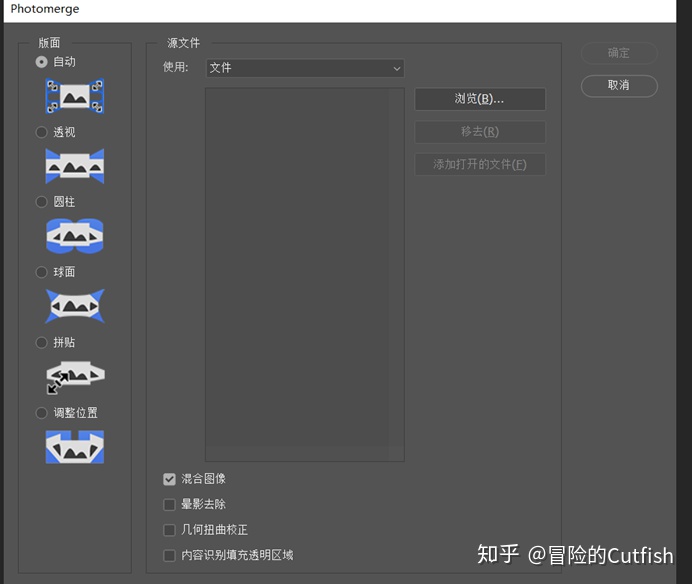The width and height of the screenshot is (692, 584).
Task: Click the Auto (自动) layout illustration icon
Action: tap(75, 96)
